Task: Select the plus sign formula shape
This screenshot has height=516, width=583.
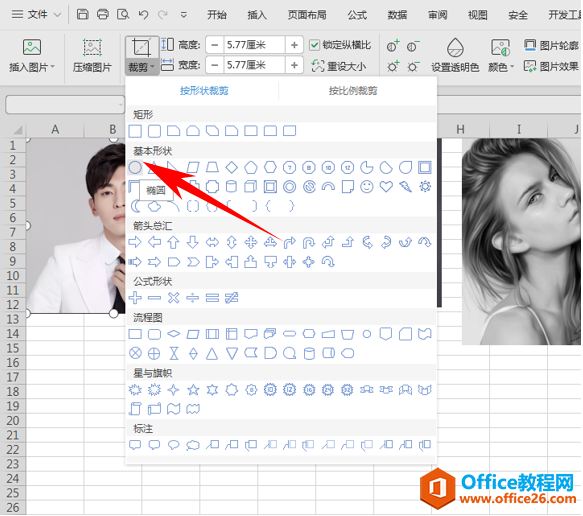Action: [x=135, y=298]
